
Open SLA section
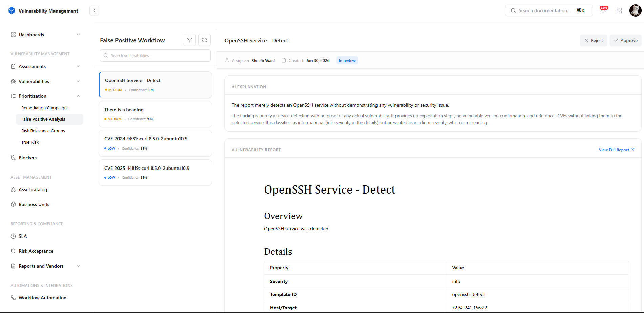pos(23,236)
